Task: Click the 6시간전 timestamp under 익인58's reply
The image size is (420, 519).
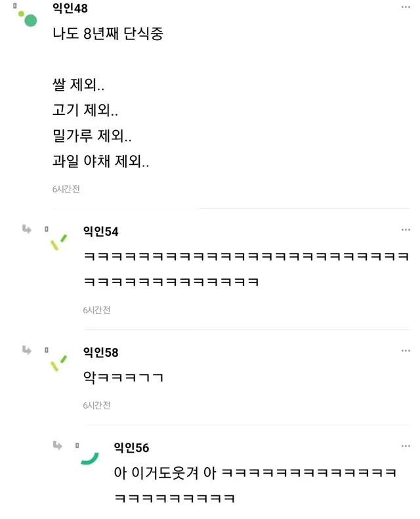Action: pyautogui.click(x=96, y=405)
